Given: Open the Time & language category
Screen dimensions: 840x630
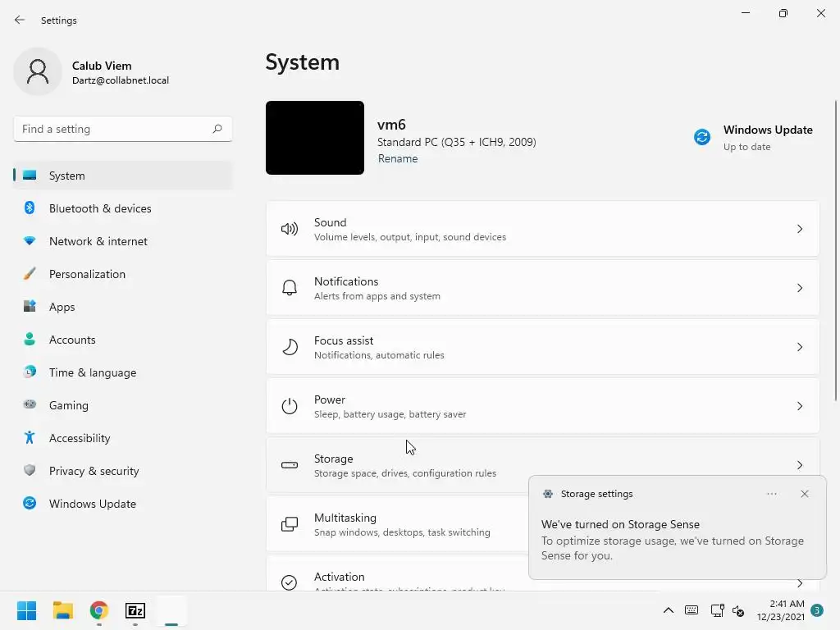Looking at the screenshot, I should coord(123,372).
